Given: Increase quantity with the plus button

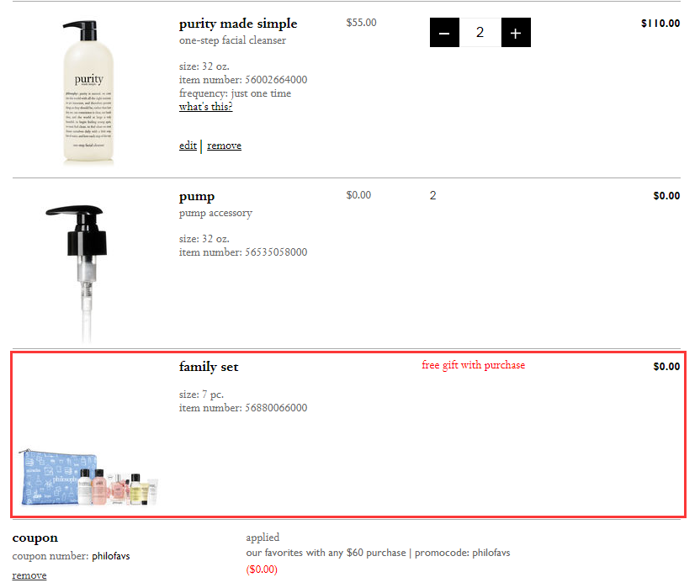Looking at the screenshot, I should (x=516, y=33).
